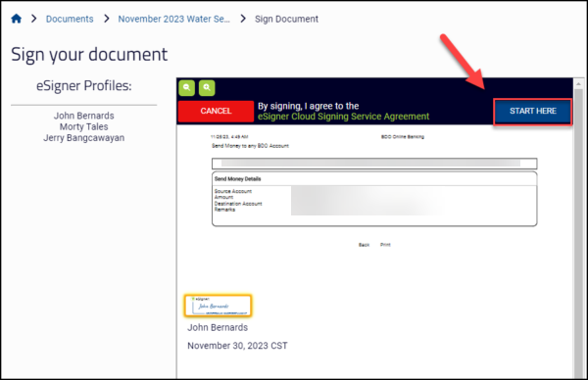588x380 pixels.
Task: Click the Back link in the document
Action: pos(365,245)
